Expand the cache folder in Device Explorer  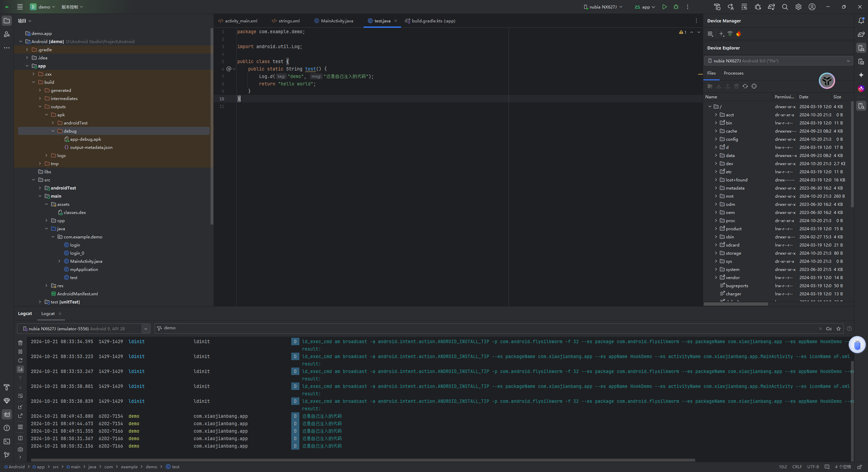click(x=716, y=131)
